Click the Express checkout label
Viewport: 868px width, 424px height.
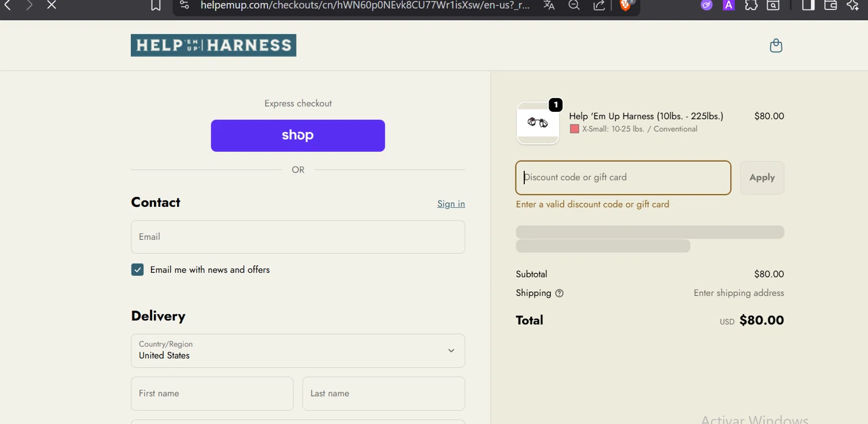[x=298, y=104]
